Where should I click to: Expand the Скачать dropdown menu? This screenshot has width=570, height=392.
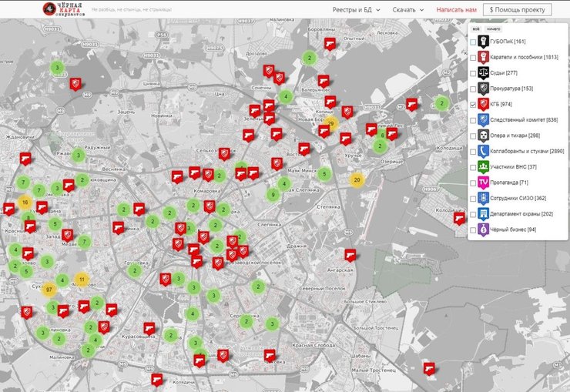[408, 10]
